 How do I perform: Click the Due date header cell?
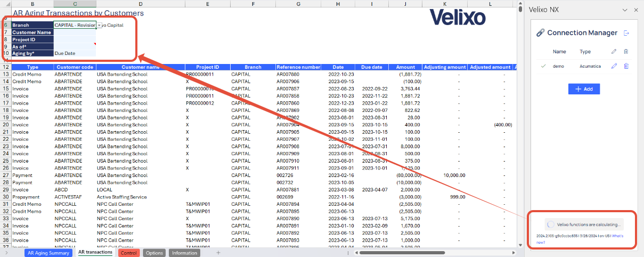click(372, 67)
